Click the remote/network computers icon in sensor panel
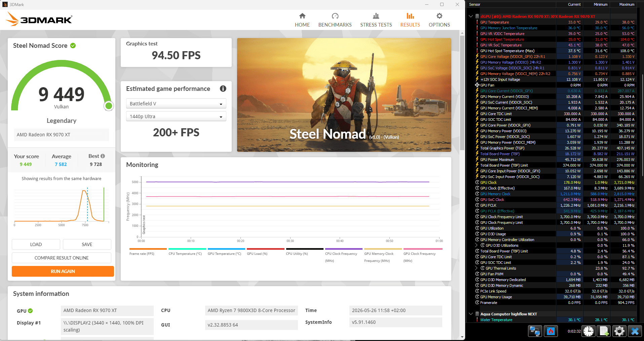 (x=535, y=331)
